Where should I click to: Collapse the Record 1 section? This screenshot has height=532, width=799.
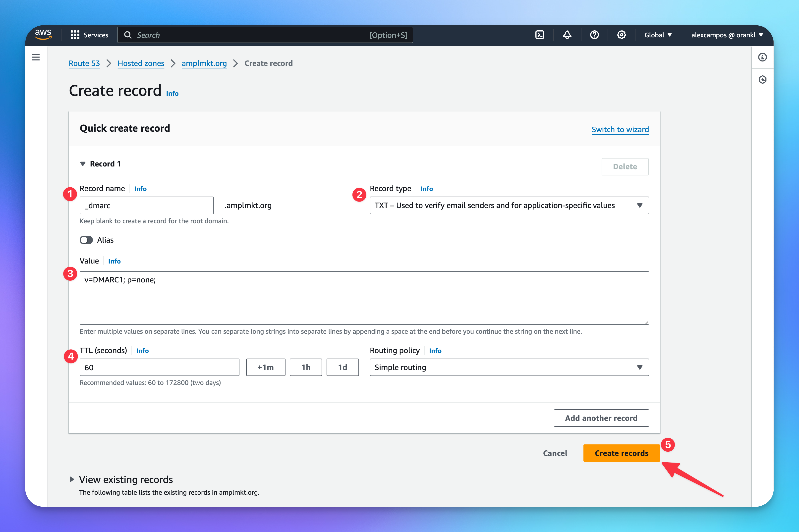point(82,164)
